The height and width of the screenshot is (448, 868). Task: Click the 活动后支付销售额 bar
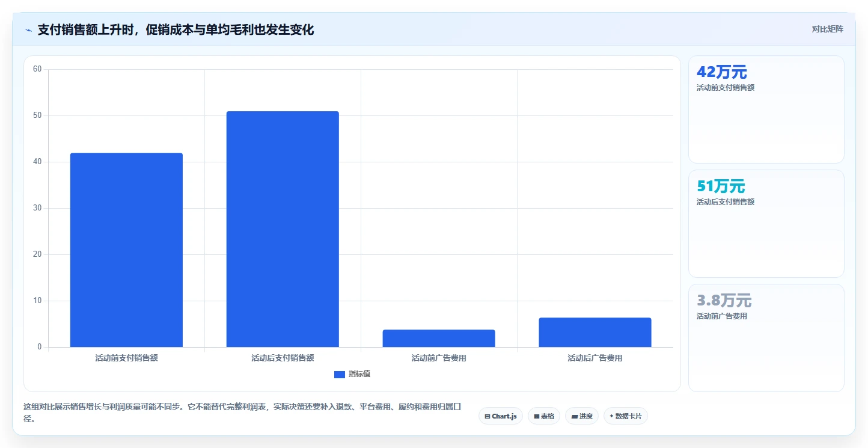pos(283,229)
